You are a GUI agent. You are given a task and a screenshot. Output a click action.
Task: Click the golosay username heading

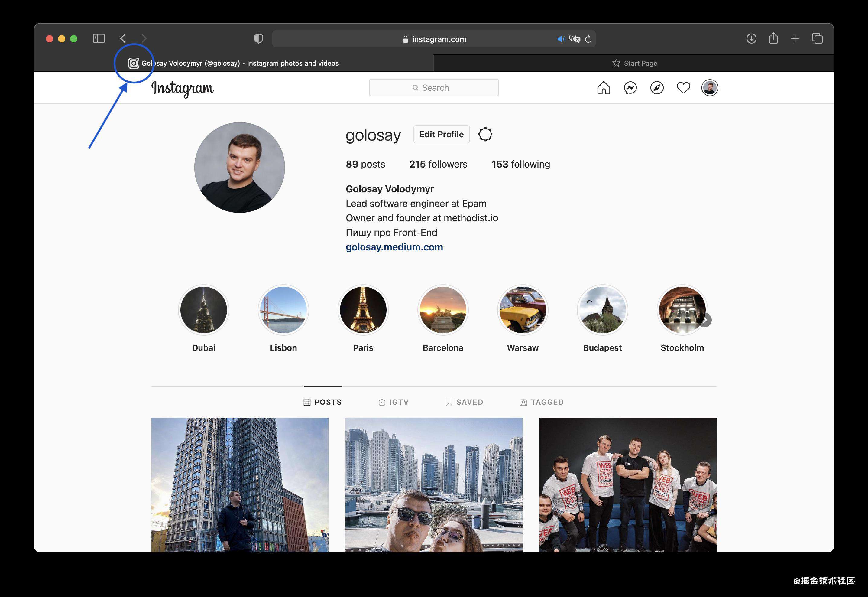tap(373, 135)
